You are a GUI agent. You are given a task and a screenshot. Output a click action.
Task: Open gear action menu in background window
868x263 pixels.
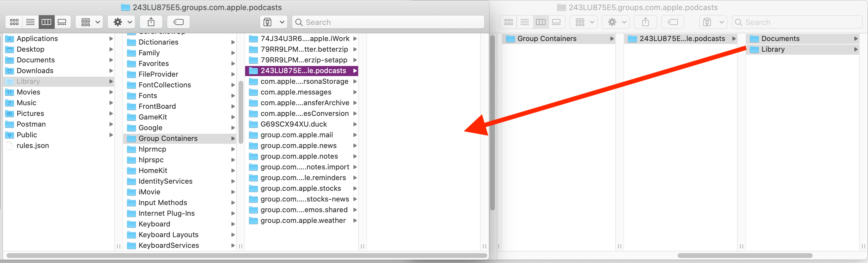616,22
